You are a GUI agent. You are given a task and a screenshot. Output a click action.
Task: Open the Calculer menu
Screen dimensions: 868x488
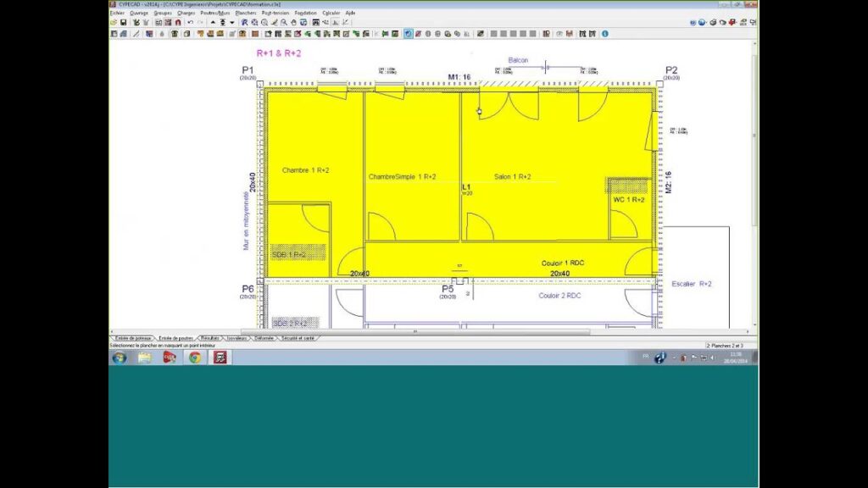click(331, 13)
